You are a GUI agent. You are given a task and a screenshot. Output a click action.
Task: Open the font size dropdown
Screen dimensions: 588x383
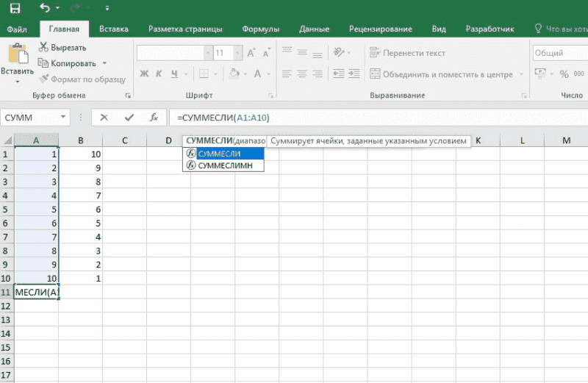[237, 53]
